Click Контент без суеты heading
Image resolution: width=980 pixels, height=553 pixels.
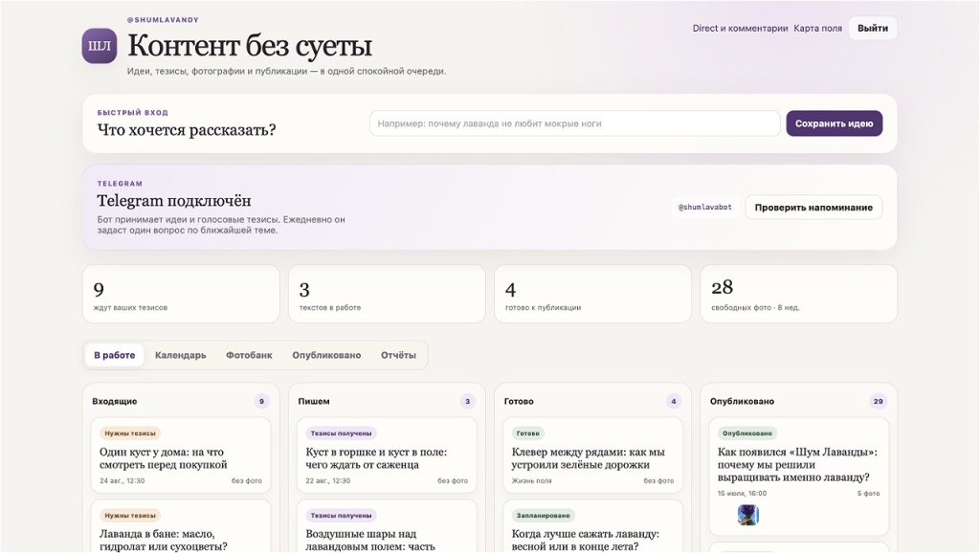pyautogui.click(x=250, y=45)
